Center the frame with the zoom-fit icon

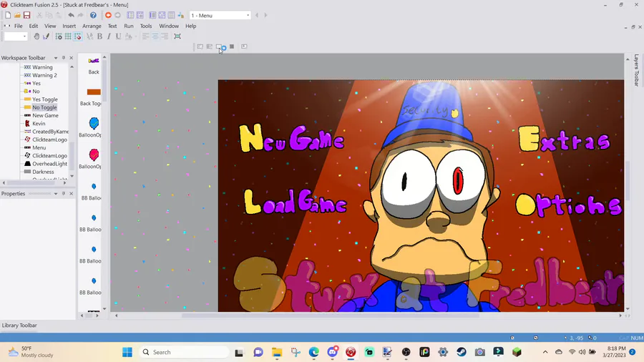177,36
